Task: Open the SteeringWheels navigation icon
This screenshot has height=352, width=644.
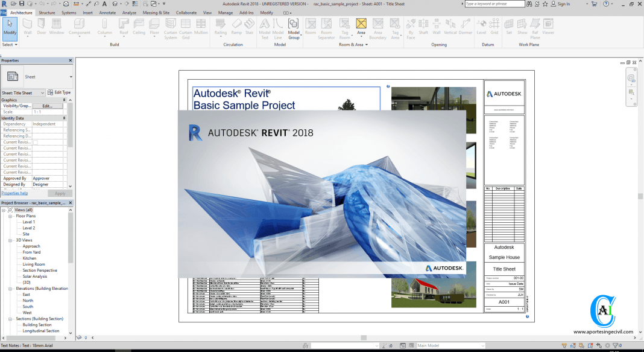Action: [x=631, y=78]
